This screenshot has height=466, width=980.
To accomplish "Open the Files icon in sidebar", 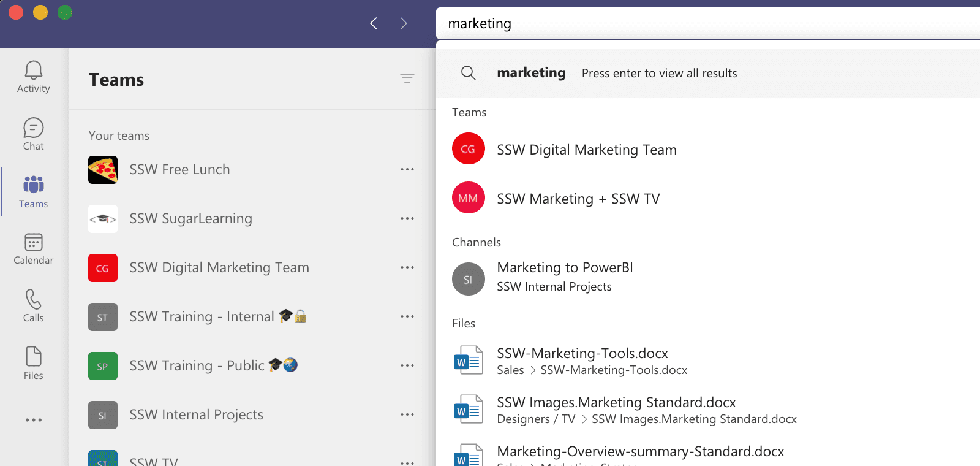I will click(33, 363).
